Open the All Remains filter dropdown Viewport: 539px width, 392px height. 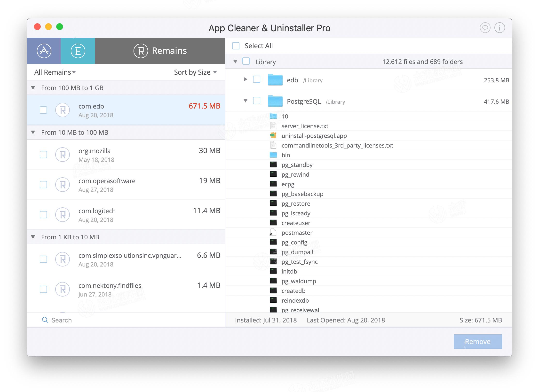click(x=54, y=72)
